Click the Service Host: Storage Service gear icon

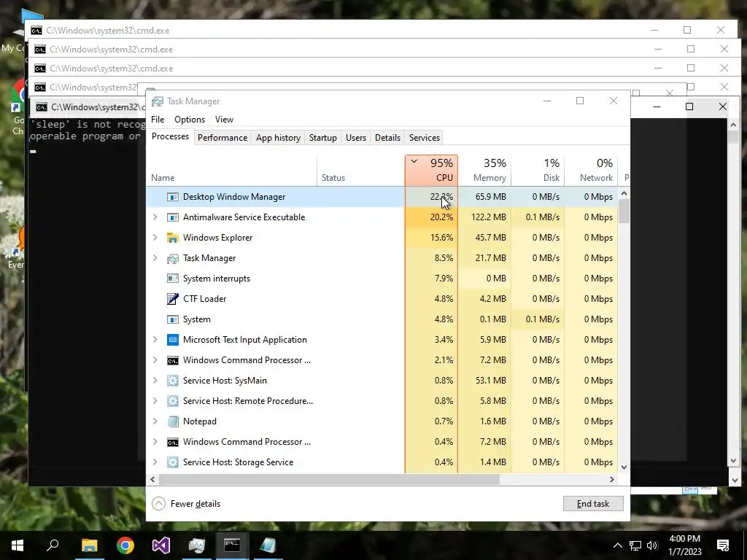tap(172, 462)
